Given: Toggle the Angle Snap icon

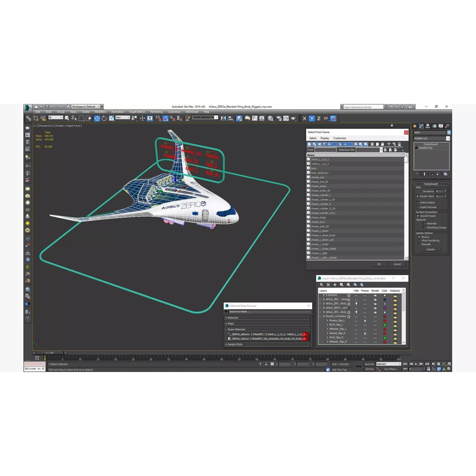Looking at the screenshot, I should 165,119.
